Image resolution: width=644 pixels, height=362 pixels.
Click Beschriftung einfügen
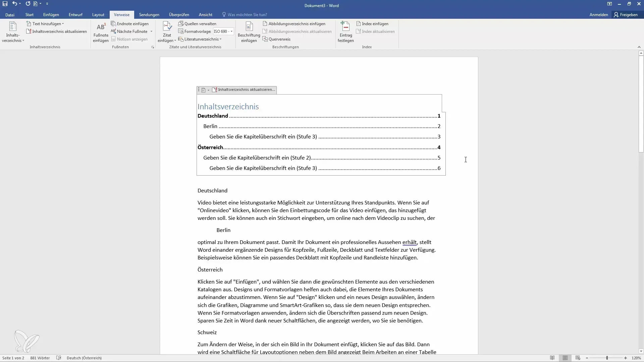[249, 32]
